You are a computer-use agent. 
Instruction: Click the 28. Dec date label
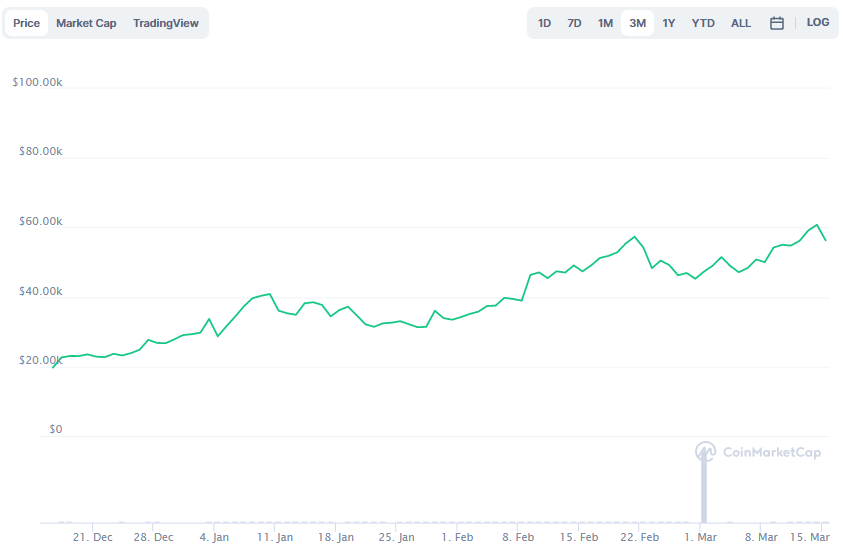[x=153, y=537]
